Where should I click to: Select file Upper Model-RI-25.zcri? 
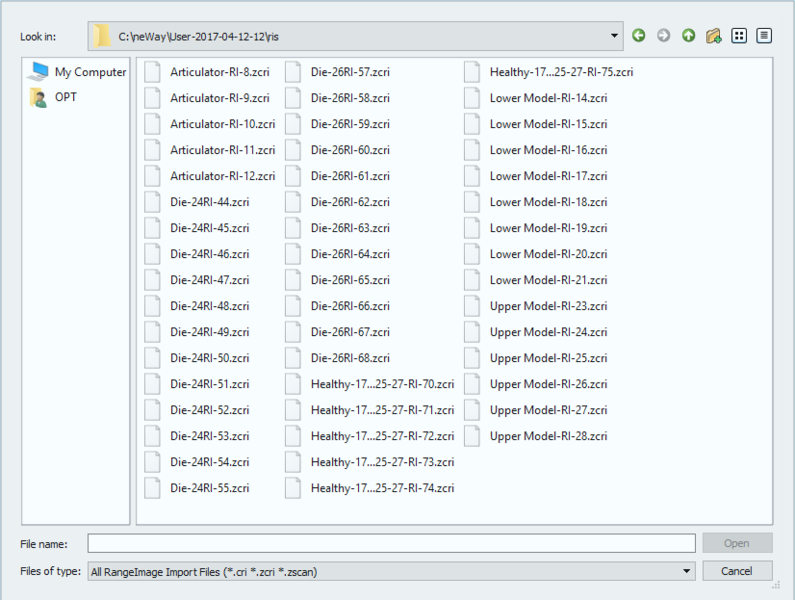pyautogui.click(x=548, y=358)
